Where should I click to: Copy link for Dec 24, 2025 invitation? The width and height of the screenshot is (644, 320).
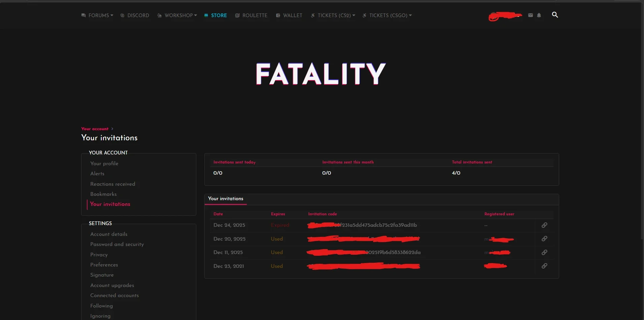544,225
